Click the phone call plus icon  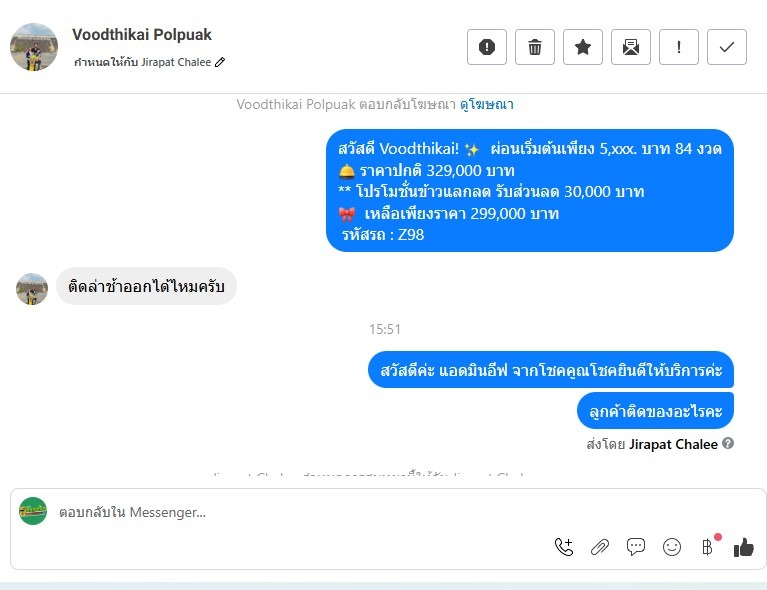pyautogui.click(x=564, y=546)
